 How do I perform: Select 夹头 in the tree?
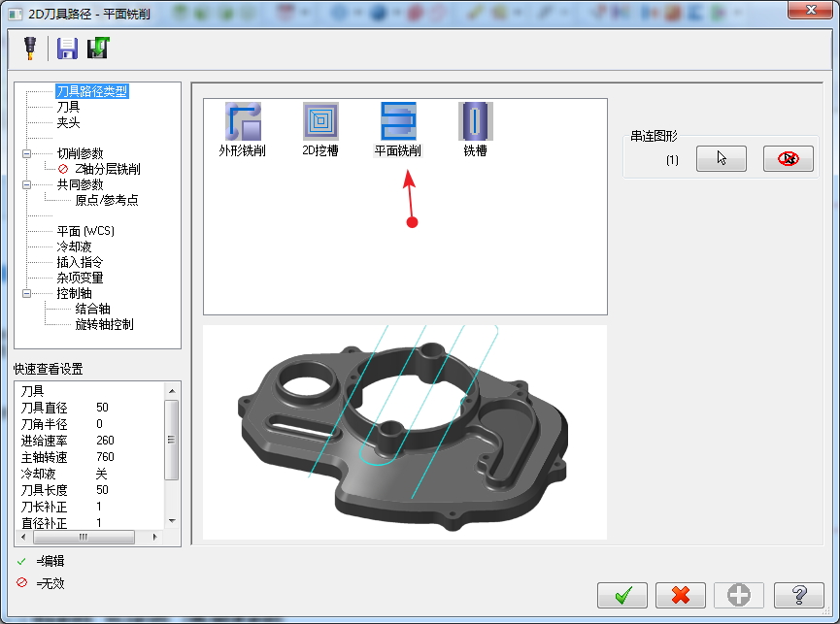point(68,122)
